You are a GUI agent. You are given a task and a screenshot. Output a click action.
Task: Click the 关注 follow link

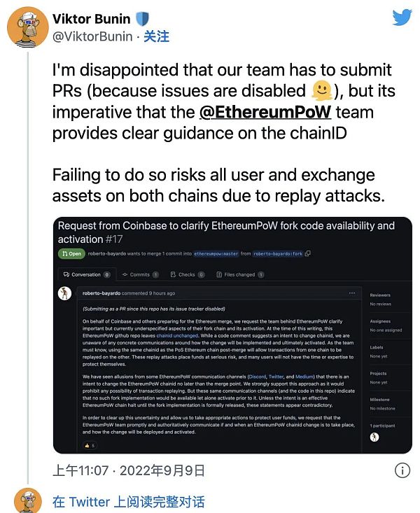click(x=156, y=36)
